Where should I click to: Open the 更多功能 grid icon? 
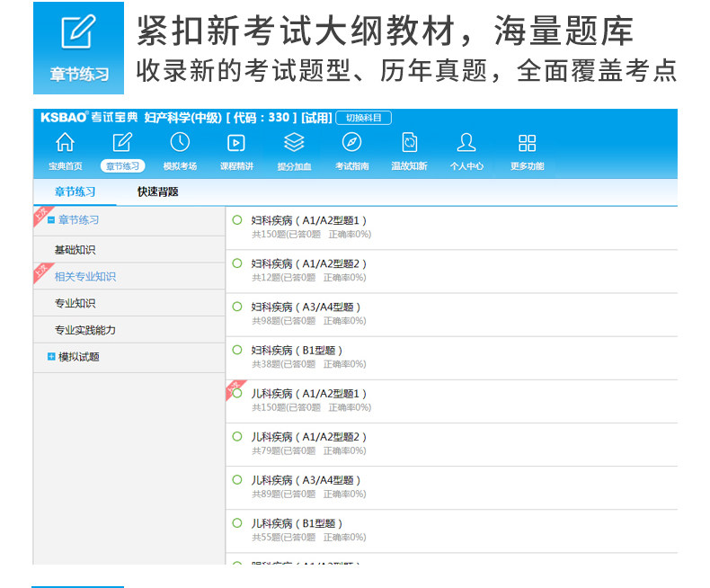(527, 143)
